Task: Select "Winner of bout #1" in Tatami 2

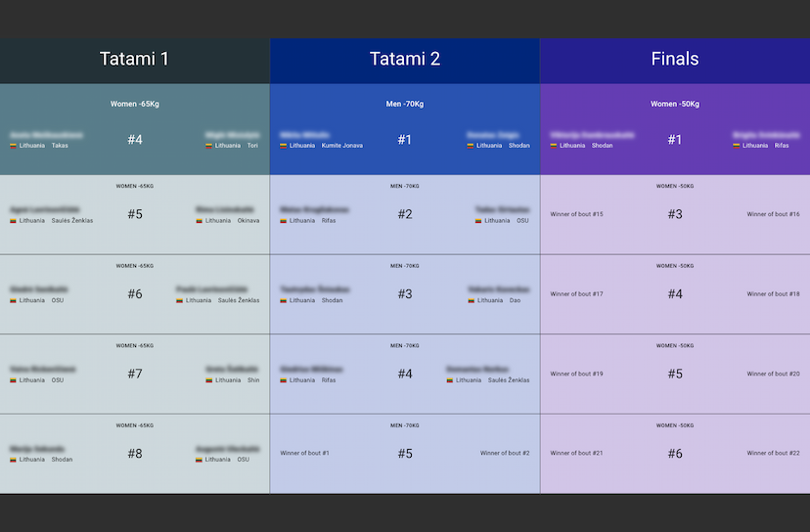Action: 304,453
